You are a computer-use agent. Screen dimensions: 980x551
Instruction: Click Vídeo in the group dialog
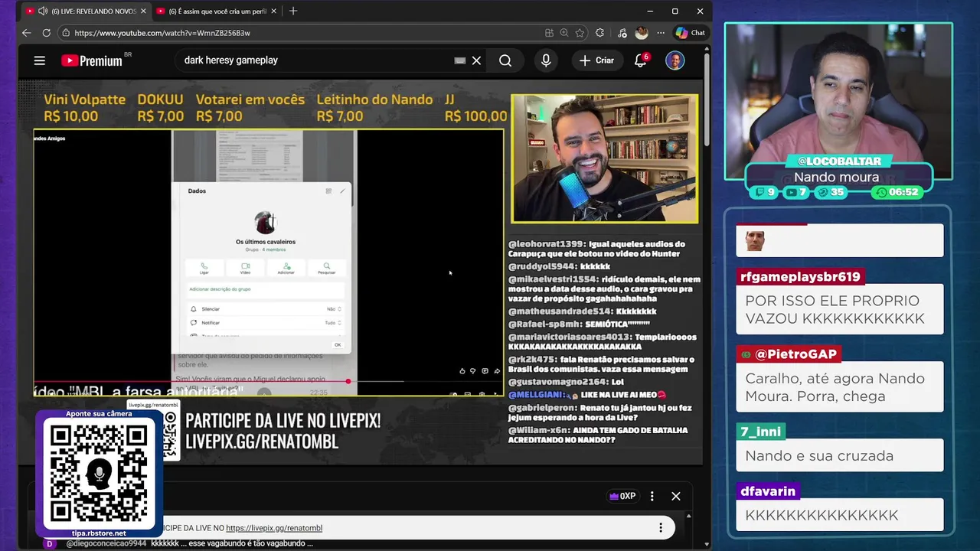[x=245, y=268]
